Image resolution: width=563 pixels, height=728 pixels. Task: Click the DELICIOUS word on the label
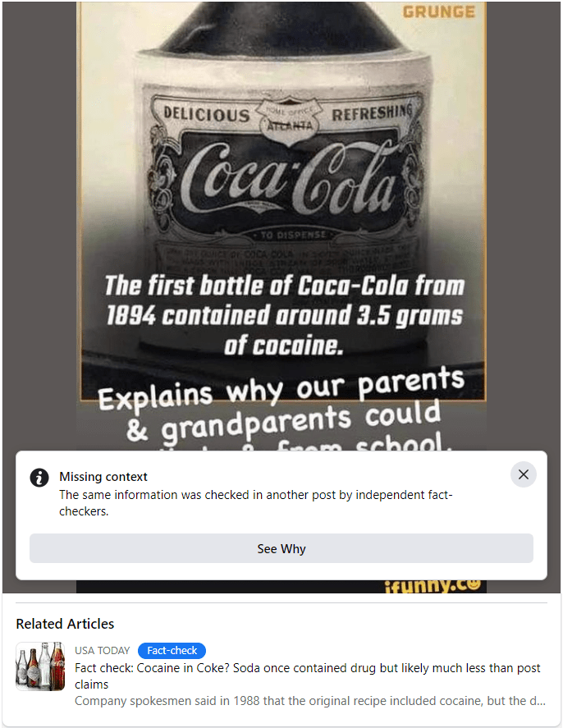pyautogui.click(x=207, y=114)
